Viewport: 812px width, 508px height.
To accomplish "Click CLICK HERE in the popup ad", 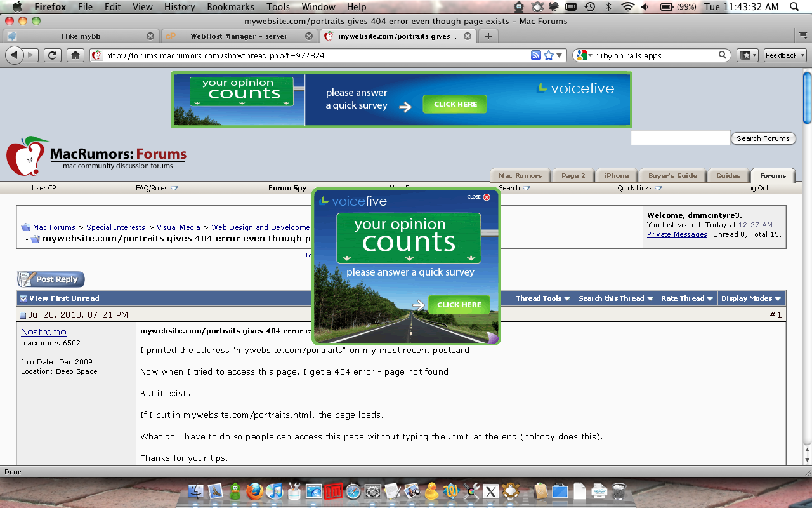I will pyautogui.click(x=459, y=305).
